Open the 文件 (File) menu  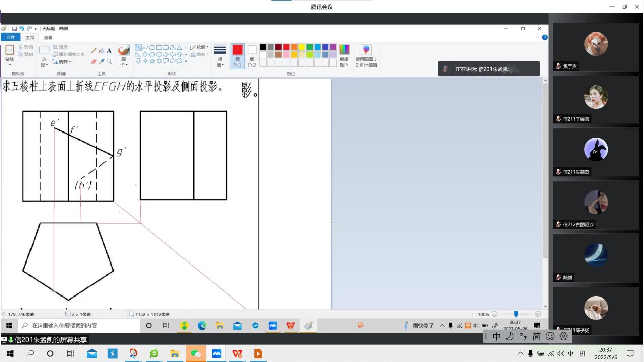point(10,37)
